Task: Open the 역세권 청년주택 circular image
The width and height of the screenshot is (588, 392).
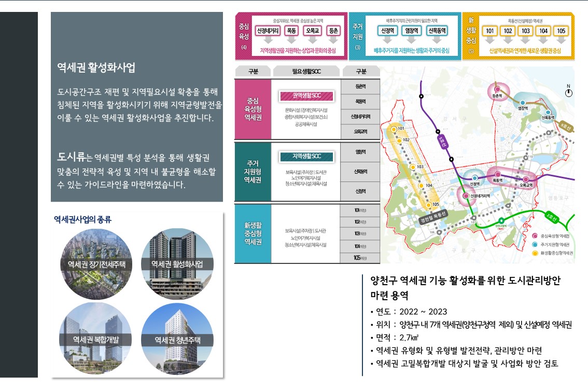Action: tap(177, 340)
